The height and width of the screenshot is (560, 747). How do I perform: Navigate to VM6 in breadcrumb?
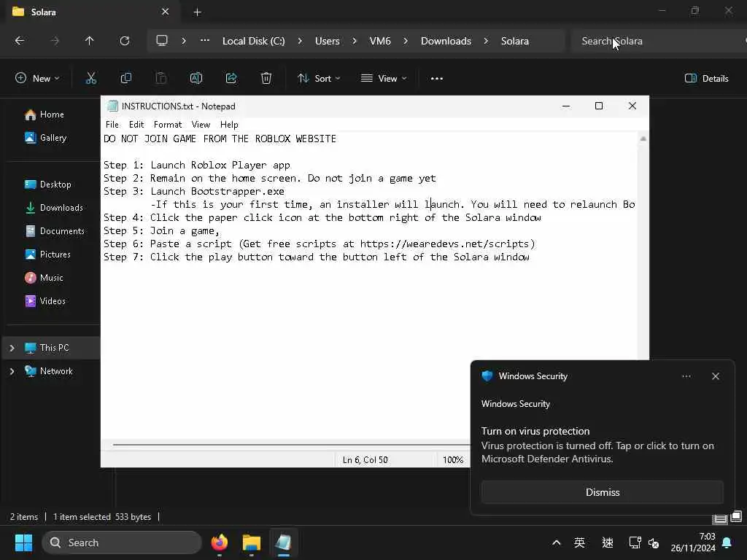[380, 41]
